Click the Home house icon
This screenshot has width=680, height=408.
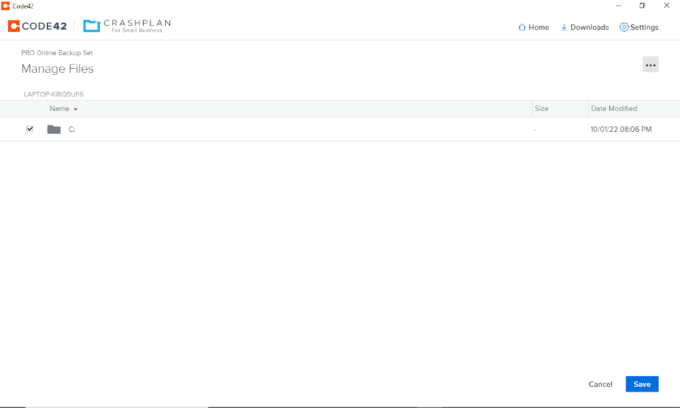[x=522, y=27]
